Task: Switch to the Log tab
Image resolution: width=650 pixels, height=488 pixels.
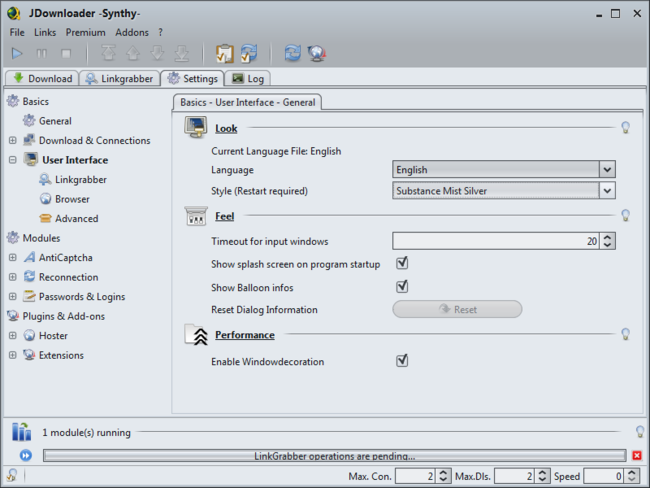Action: coord(247,78)
